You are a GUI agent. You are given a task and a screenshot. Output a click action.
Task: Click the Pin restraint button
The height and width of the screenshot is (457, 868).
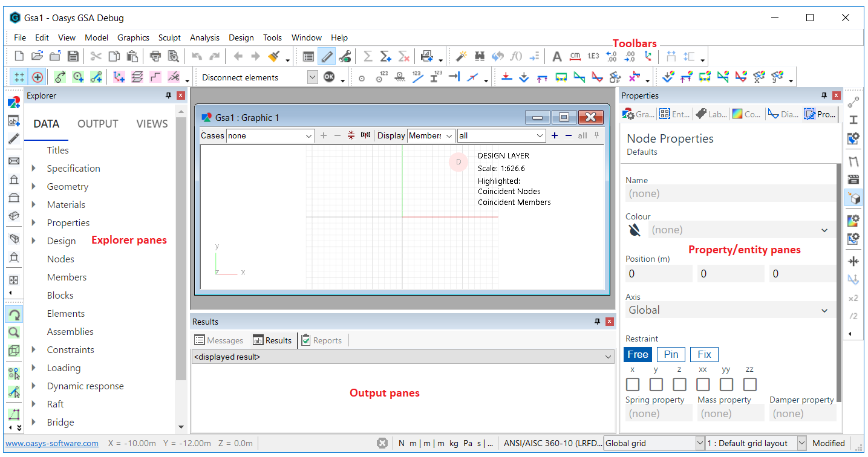tap(671, 354)
